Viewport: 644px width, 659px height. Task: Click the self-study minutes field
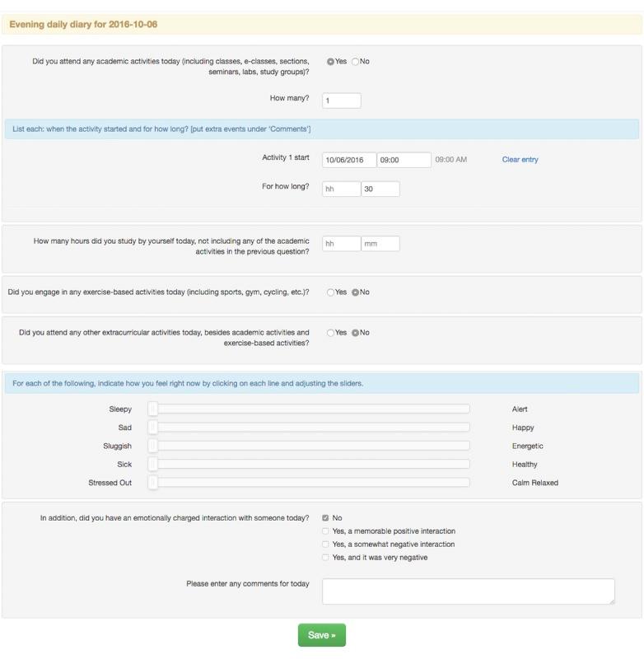point(380,244)
